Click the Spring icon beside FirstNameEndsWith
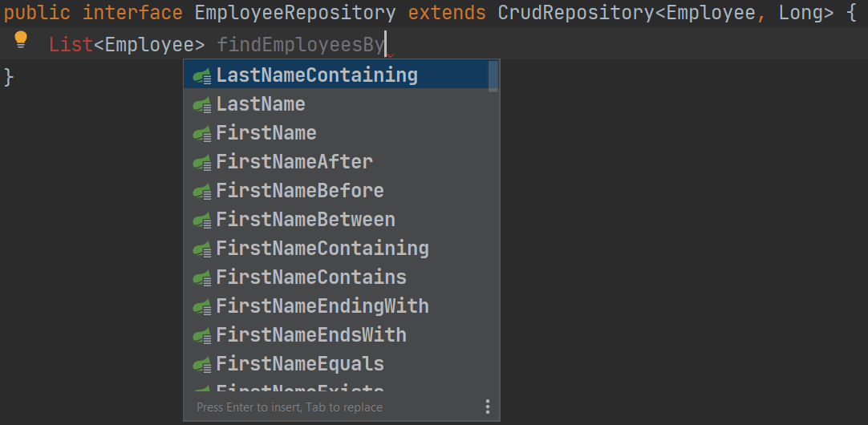The width and height of the screenshot is (868, 425). 202,335
